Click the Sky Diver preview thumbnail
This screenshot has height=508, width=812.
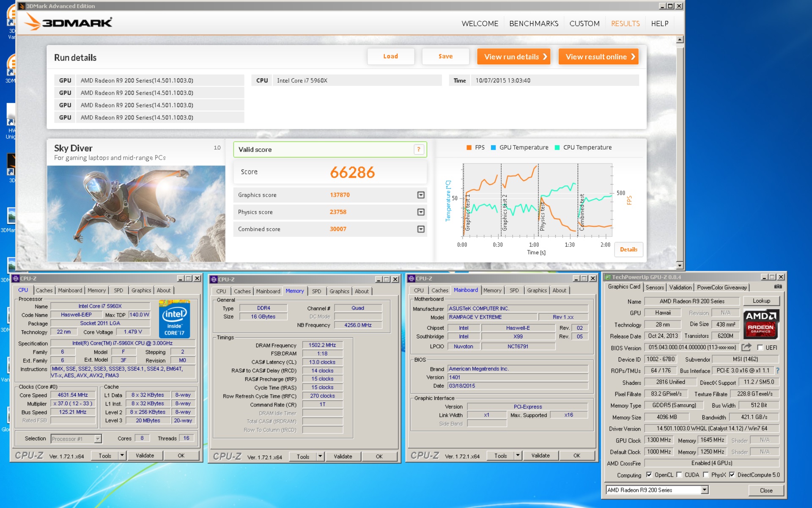coord(136,213)
